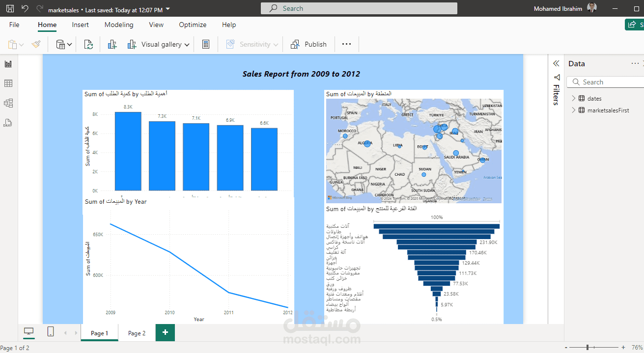
Task: Create a New measure with the calculator icon
Action: point(206,44)
